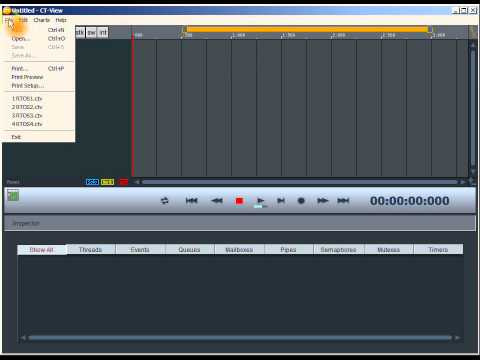Select the Show All tab
Viewport: 480px width, 360px height.
(x=42, y=250)
